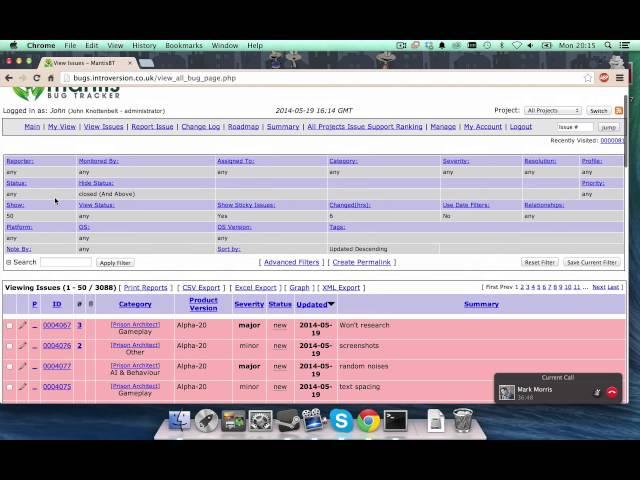Open the Roadmap link
This screenshot has width=640, height=480.
click(x=243, y=127)
